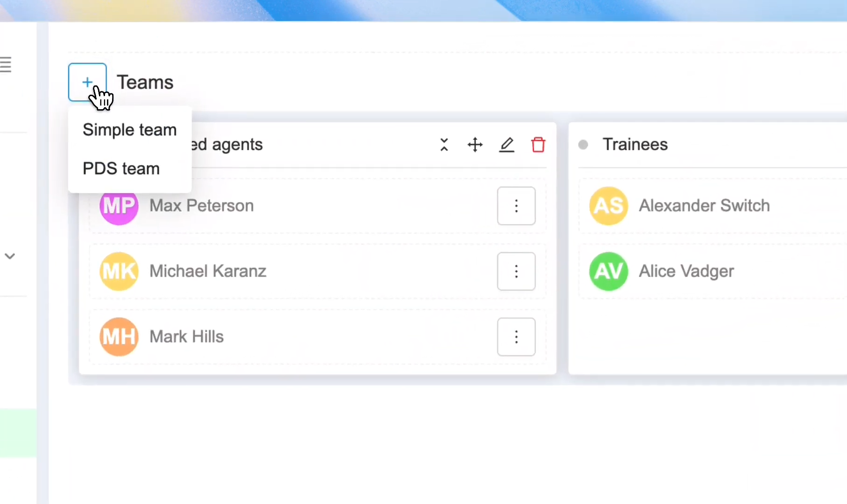
Task: Select the Alice Vadger member row
Action: pos(713,271)
